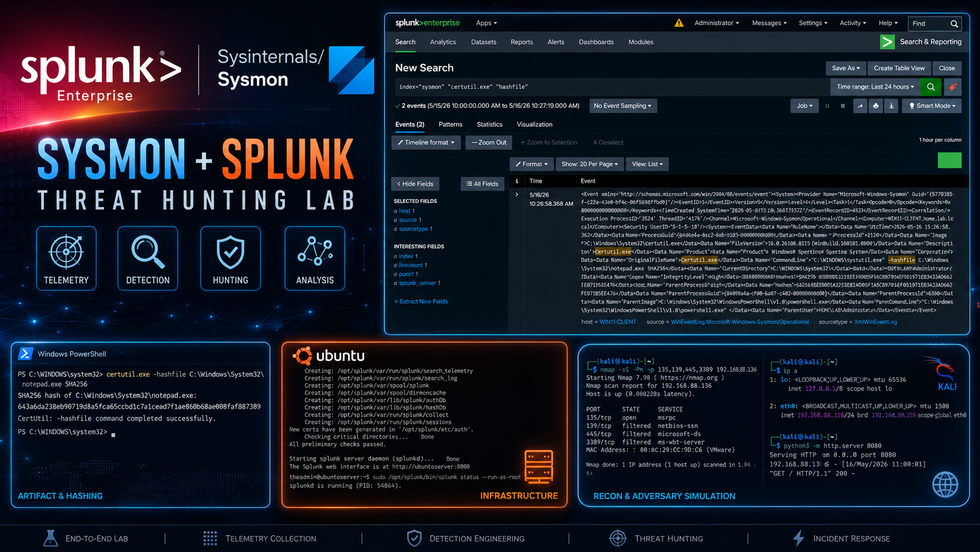Click the Detection magnifier icon tile
Screen dimensions: 980x552
click(148, 258)
